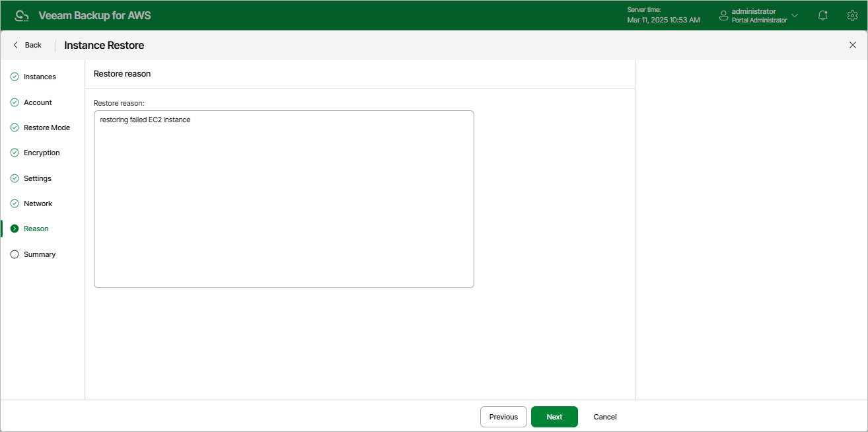Click the Network step checkmark icon
The width and height of the screenshot is (868, 432).
click(15, 203)
